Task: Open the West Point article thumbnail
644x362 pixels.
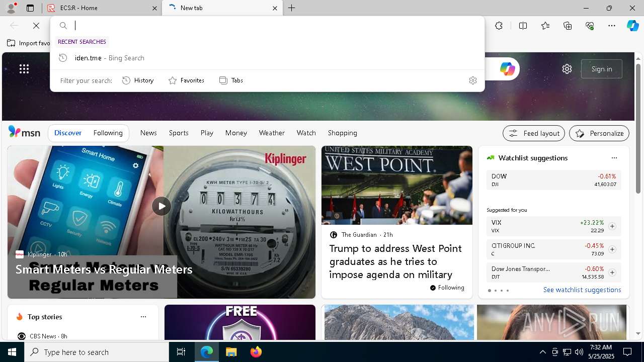Action: pos(397,185)
